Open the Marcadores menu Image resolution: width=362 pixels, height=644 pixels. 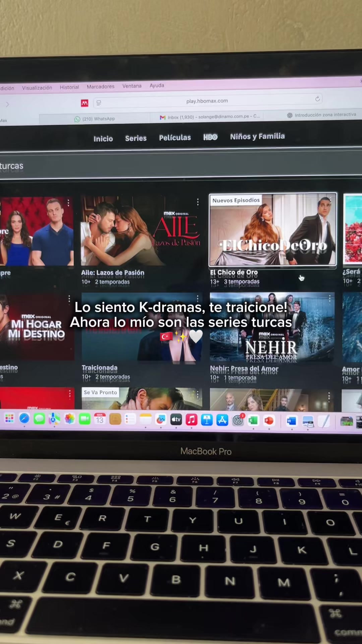pyautogui.click(x=101, y=87)
